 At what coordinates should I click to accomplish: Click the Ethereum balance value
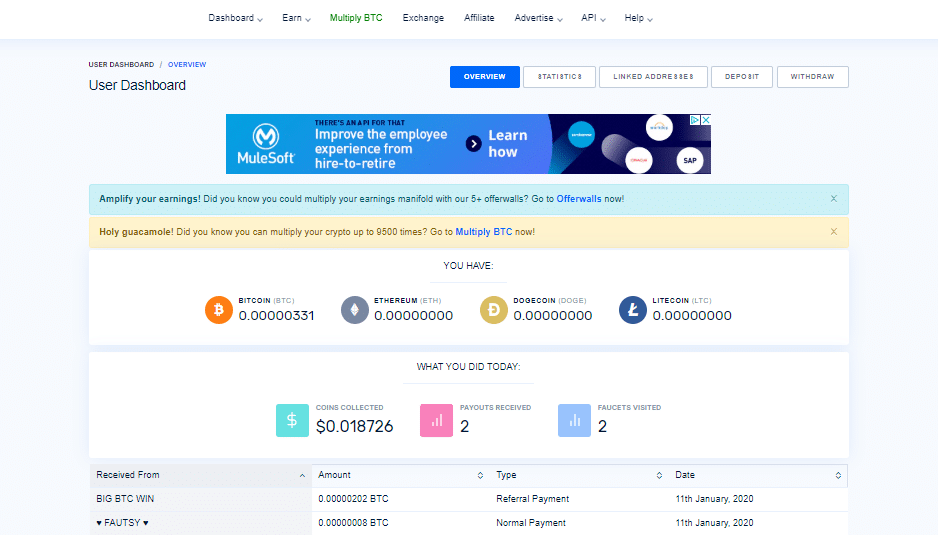413,315
